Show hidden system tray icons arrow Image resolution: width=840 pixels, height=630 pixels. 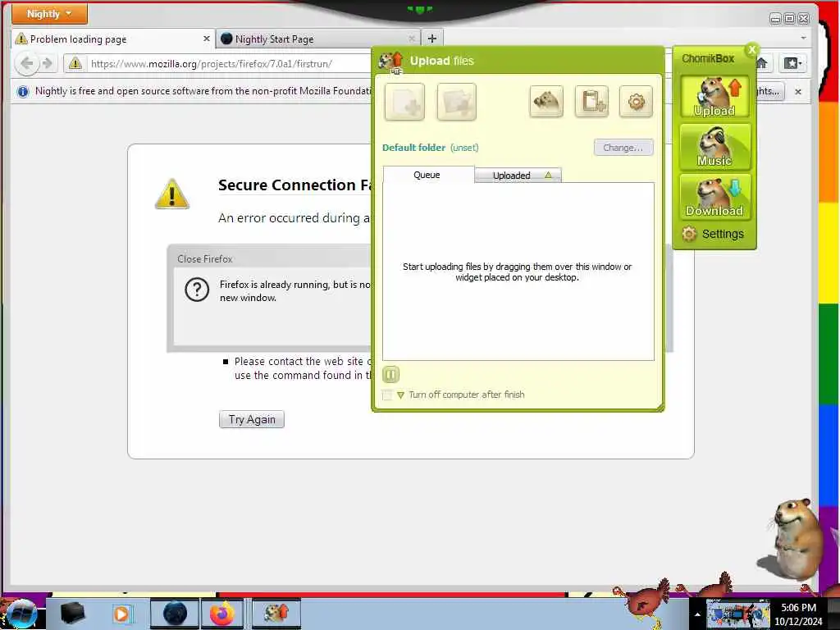click(697, 615)
